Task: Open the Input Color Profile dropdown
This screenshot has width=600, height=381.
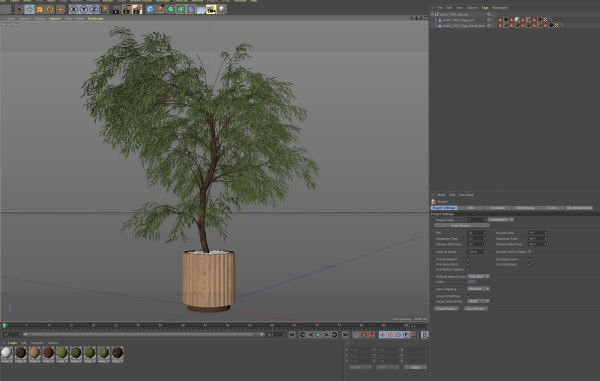Action: (x=478, y=301)
